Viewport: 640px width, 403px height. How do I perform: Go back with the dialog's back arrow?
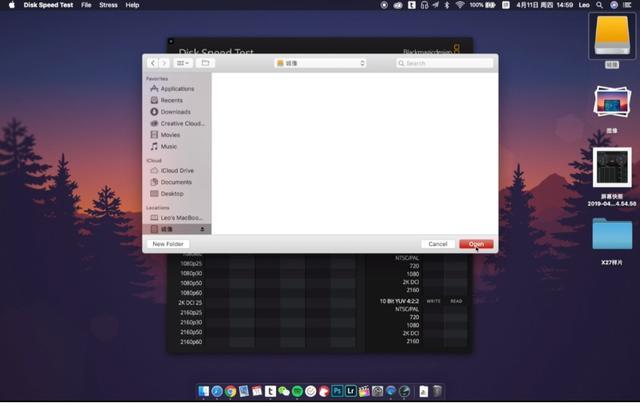tap(153, 63)
